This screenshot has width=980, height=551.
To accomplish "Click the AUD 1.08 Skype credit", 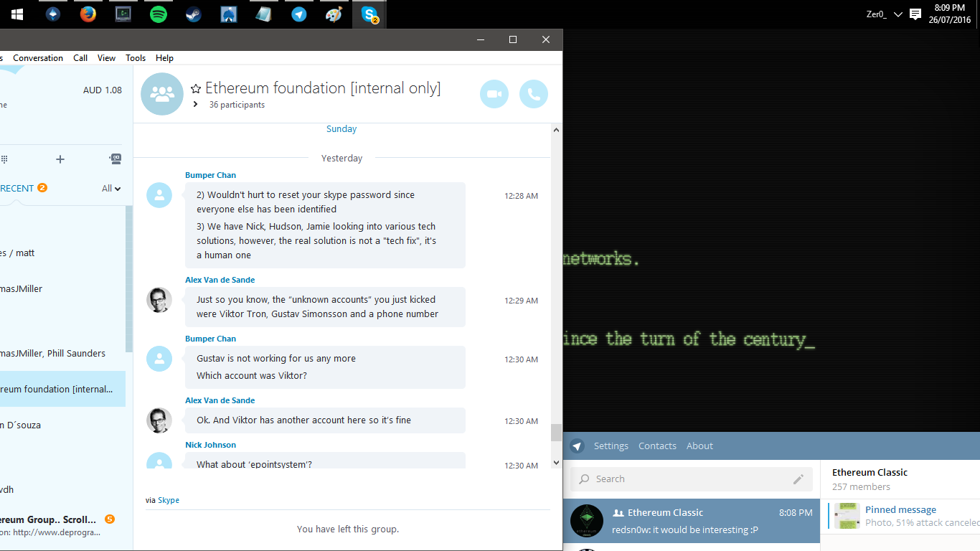I will pyautogui.click(x=103, y=90).
